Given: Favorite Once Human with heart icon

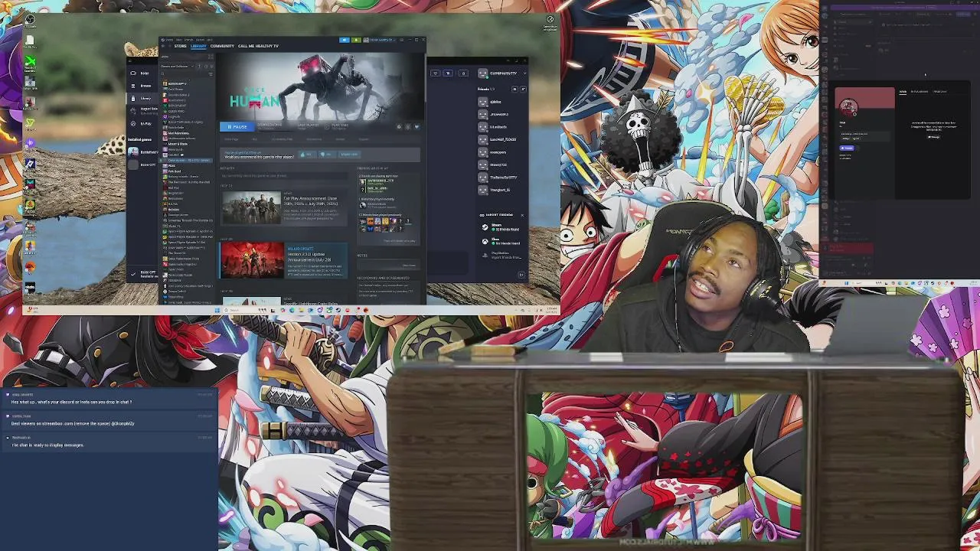Looking at the screenshot, I should pos(416,127).
